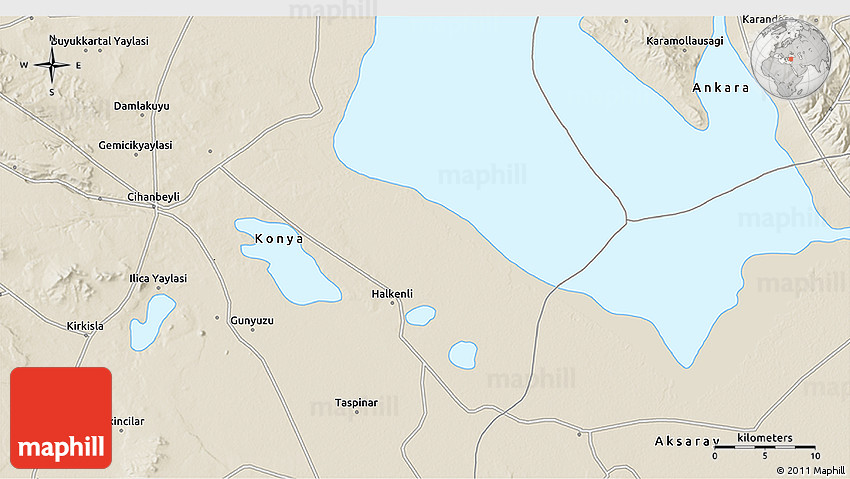Click the Gunyuzu town marker dot
The width and height of the screenshot is (850, 479).
point(251,330)
